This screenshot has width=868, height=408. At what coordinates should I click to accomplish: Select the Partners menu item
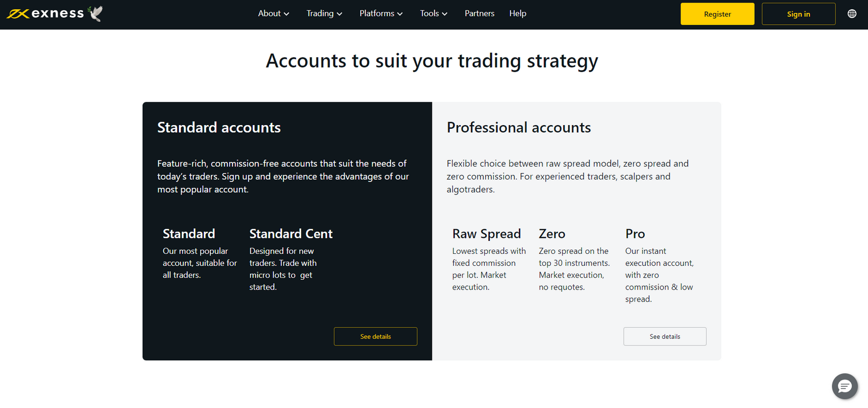point(479,13)
